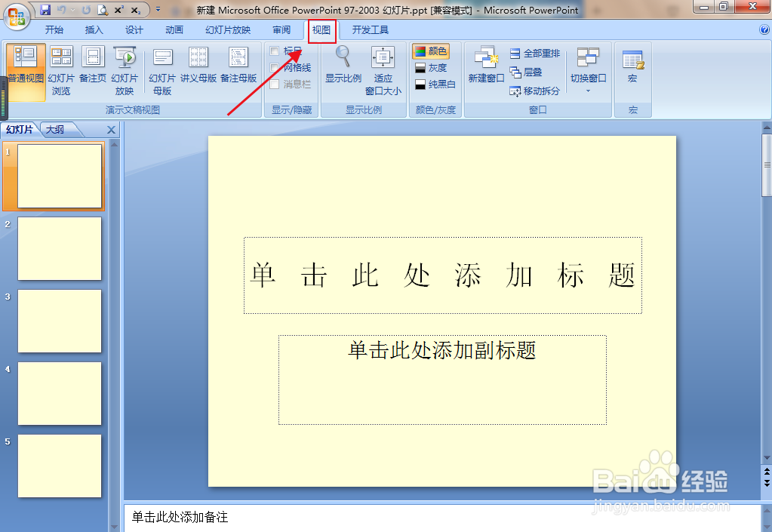Redo the last action
772x532 pixels.
86,10
